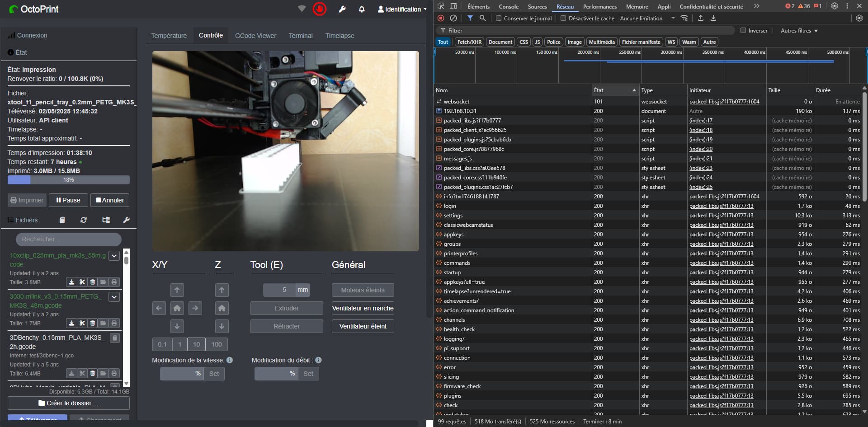The height and width of the screenshot is (427, 868).
Task: Open DevTools settings gear at top
Action: [835, 6]
